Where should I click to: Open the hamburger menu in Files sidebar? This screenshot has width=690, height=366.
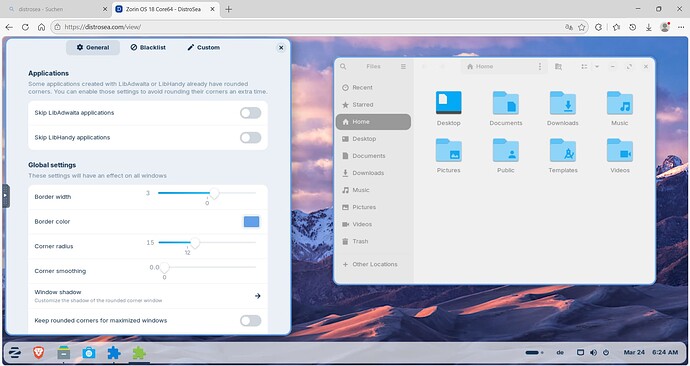[x=403, y=66]
